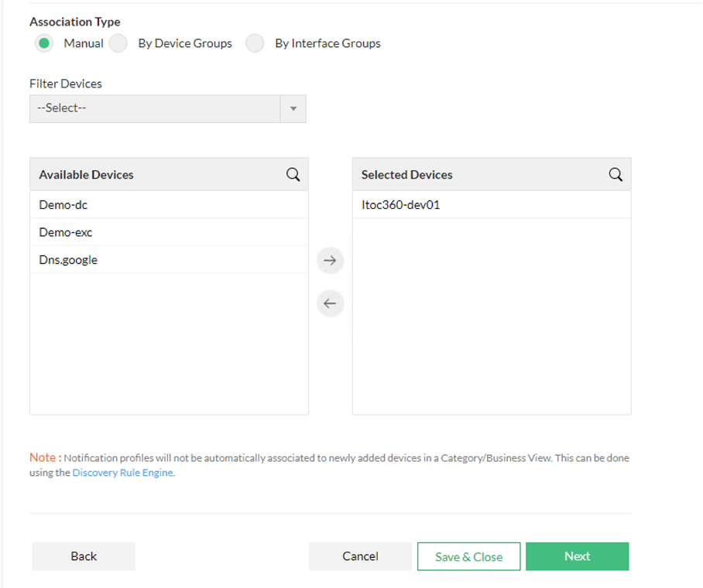Screen dimensions: 703x588
Task: Select By Interface Groups radio button
Action: click(x=255, y=43)
